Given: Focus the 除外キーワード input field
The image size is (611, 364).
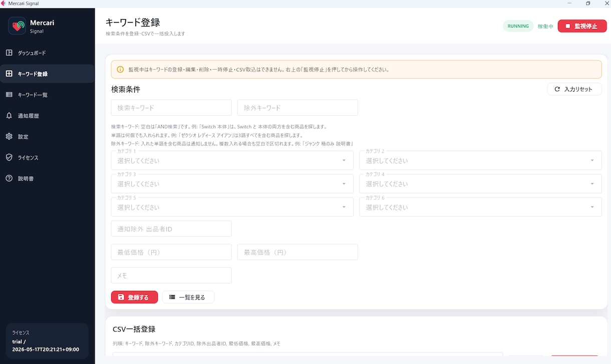Looking at the screenshot, I should [297, 108].
